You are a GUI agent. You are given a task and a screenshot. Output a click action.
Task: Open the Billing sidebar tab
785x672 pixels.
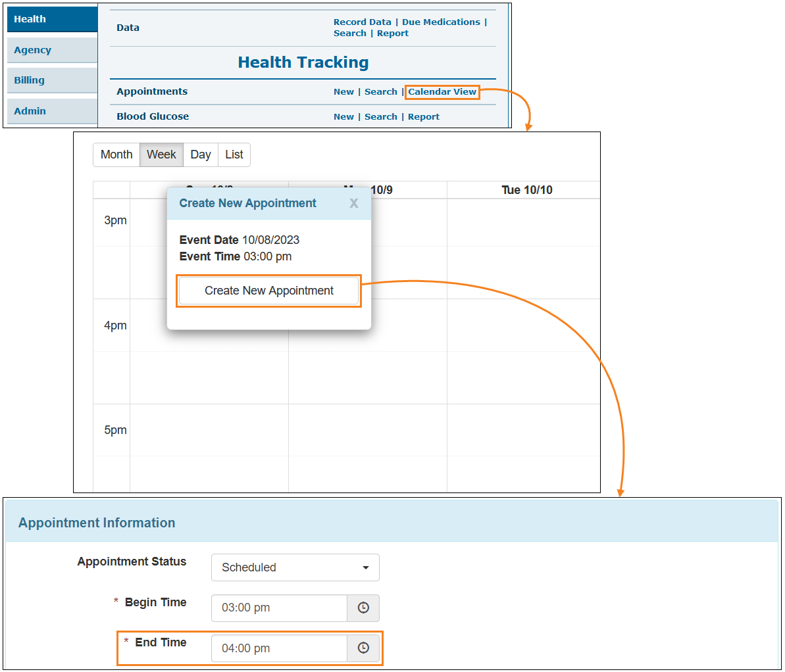(52, 80)
